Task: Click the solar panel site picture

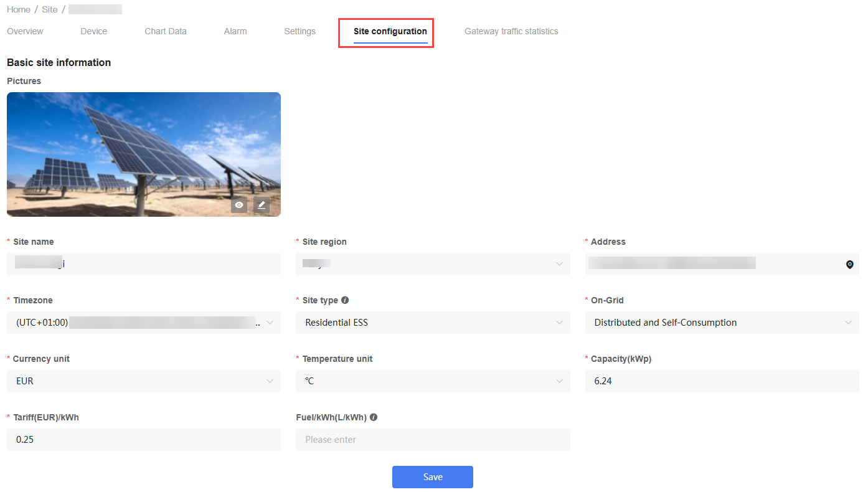Action: coord(144,154)
